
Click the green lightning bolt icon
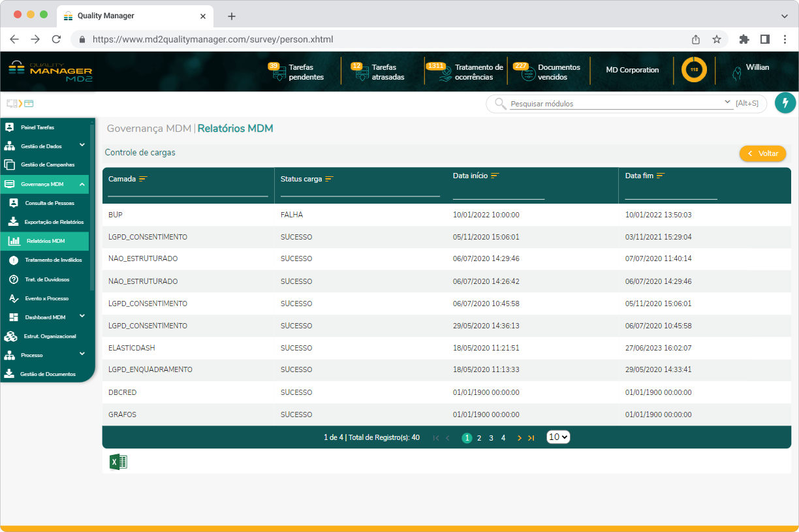click(x=785, y=103)
